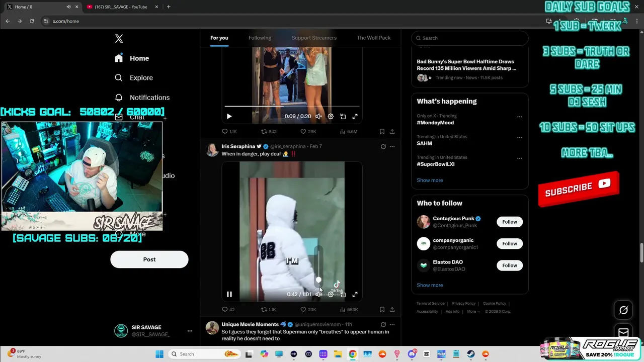Follow Elastos DAO
Viewport: 644px width, 362px height.
[x=510, y=265]
